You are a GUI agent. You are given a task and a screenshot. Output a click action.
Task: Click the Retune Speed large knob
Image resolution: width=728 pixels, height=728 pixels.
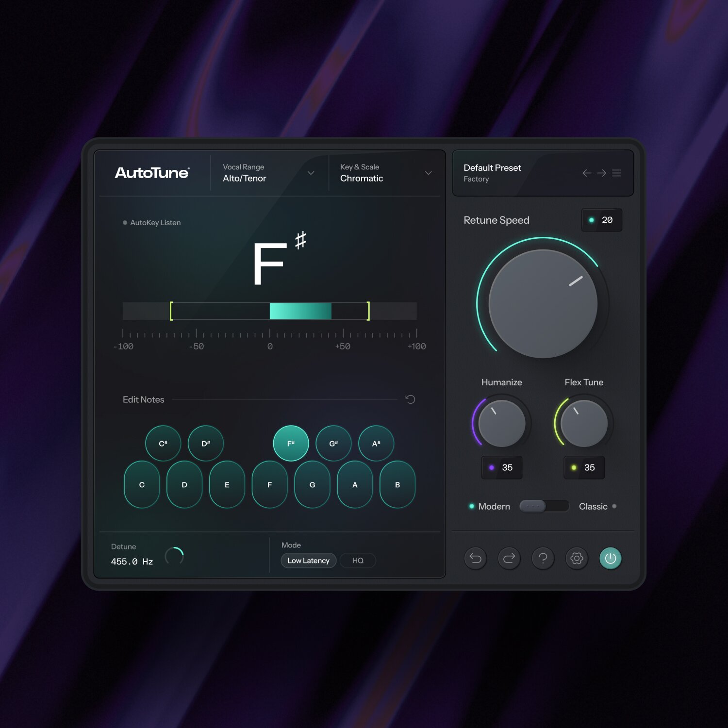point(543,304)
